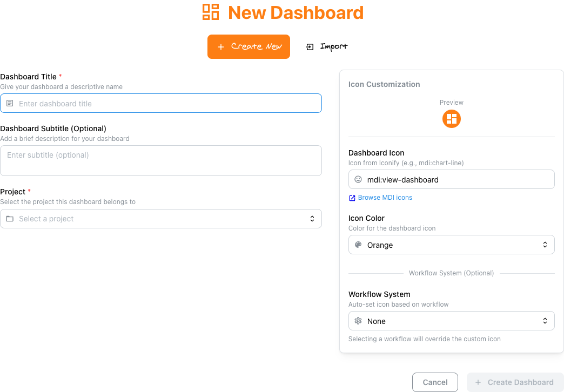
Task: Focus the Enter subtitle text area
Action: click(x=161, y=161)
